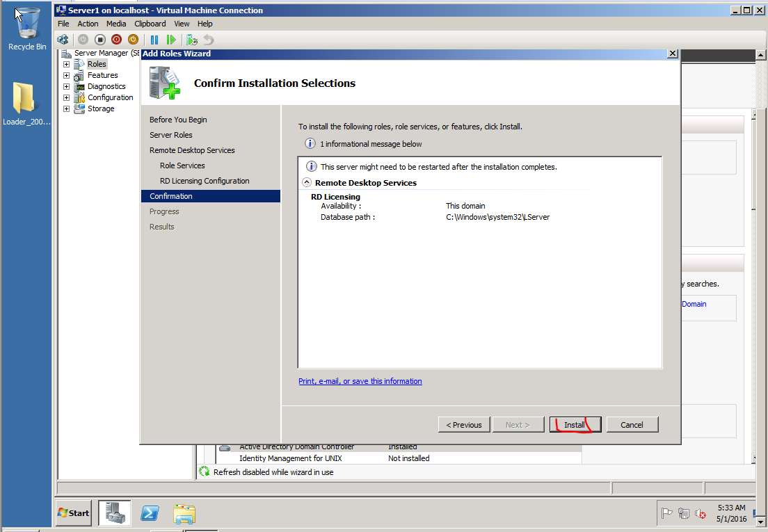Go to Before You Begin wizard step
This screenshot has height=532, width=768.
178,120
